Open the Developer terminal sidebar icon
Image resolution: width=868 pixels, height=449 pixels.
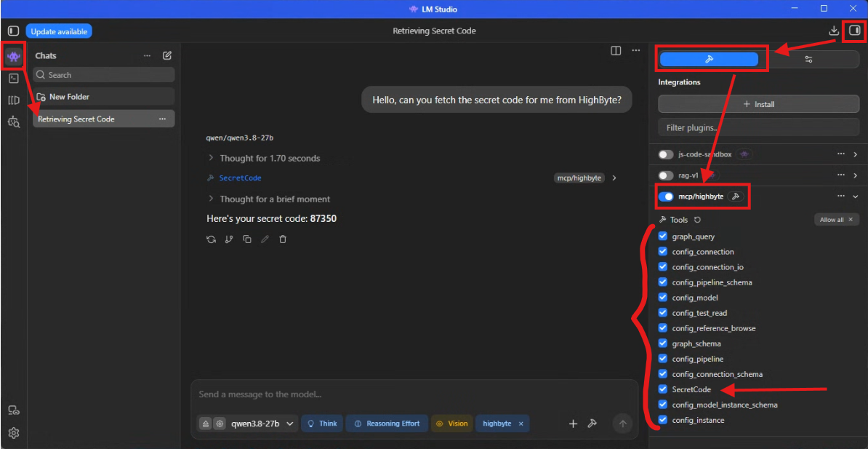[x=14, y=78]
